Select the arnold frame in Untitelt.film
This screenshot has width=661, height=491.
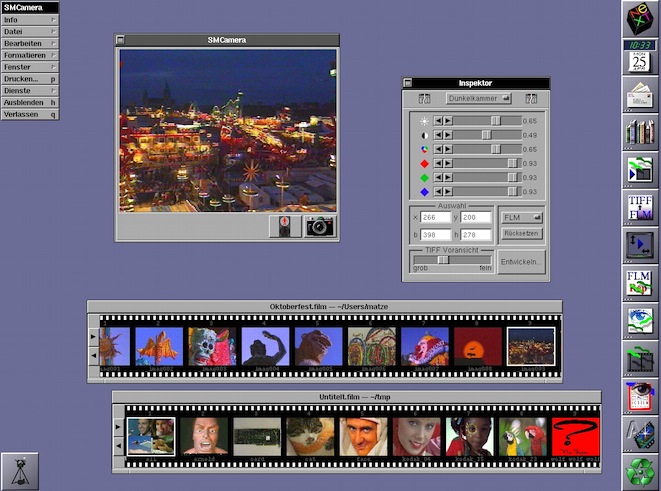(204, 437)
